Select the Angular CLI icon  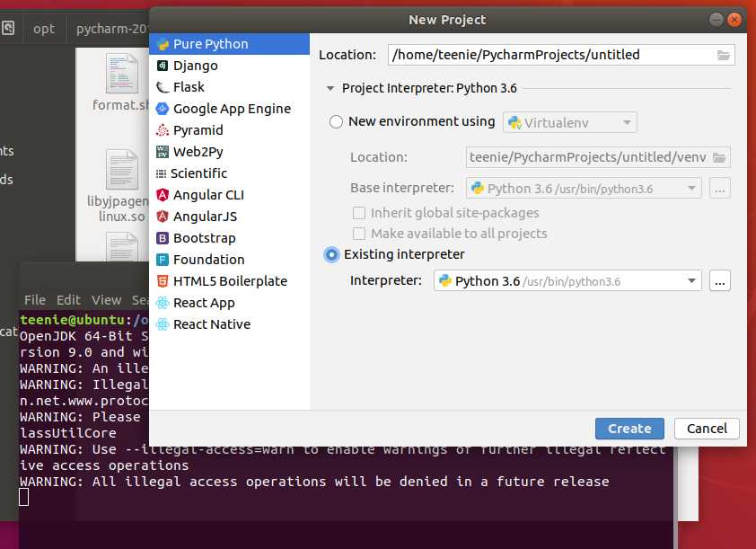tap(163, 195)
